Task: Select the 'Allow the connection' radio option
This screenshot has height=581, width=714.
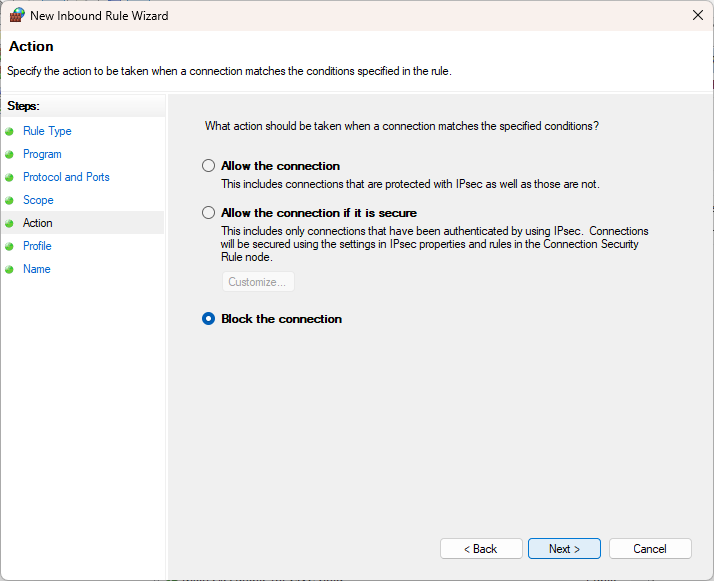Action: pyautogui.click(x=208, y=166)
